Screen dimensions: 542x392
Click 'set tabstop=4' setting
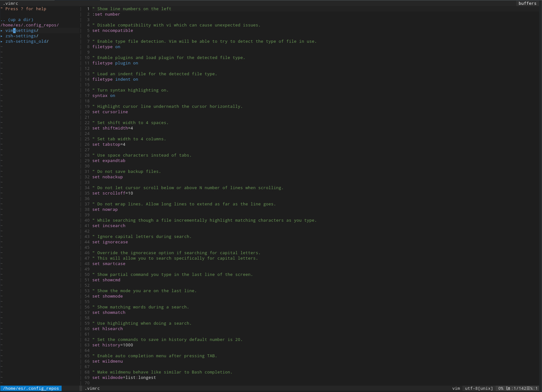pos(109,144)
